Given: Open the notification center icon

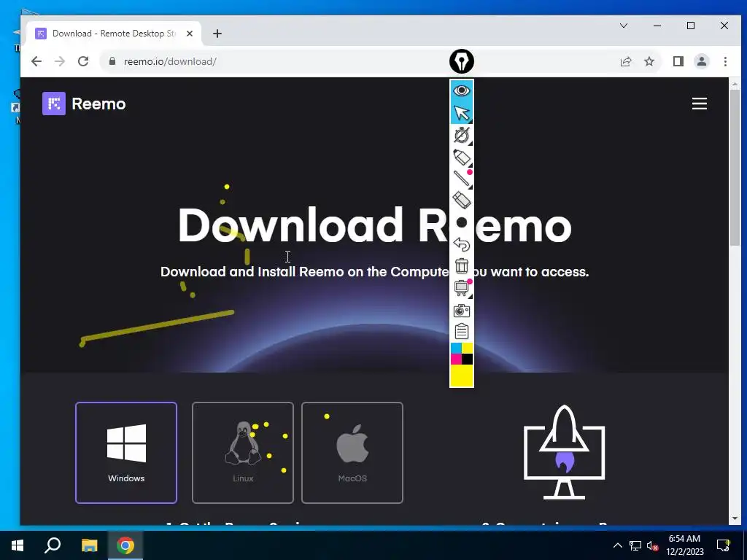Looking at the screenshot, I should 724,545.
